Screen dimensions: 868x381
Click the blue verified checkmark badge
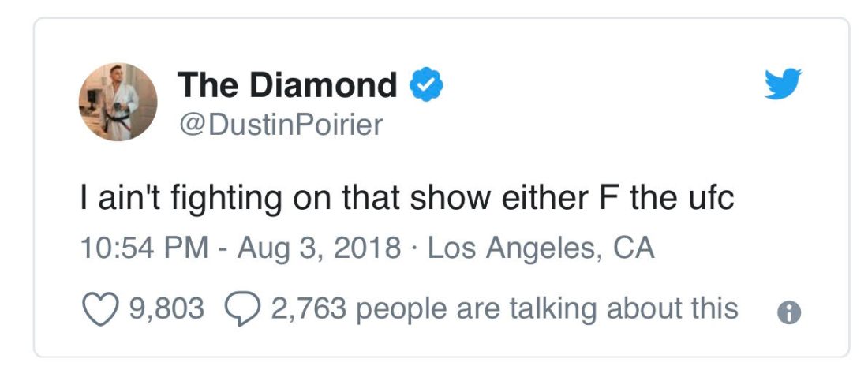coord(426,85)
